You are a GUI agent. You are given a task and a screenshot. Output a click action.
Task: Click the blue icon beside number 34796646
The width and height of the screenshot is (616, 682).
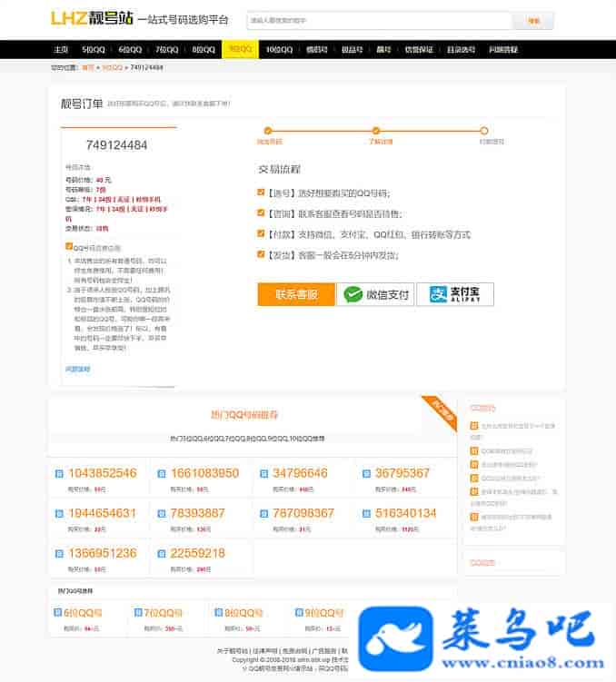(x=263, y=474)
